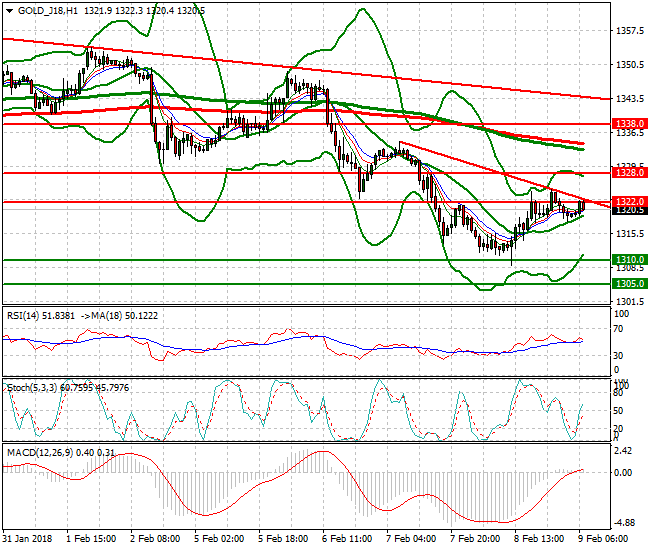Click the 6 Feb 11:00 time label
The height and width of the screenshot is (550, 650).
[x=347, y=539]
